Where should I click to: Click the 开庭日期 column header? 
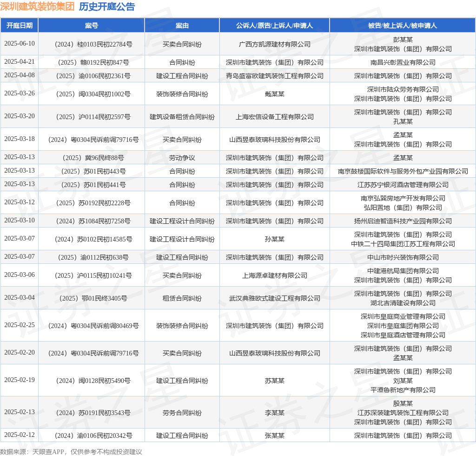coord(20,26)
